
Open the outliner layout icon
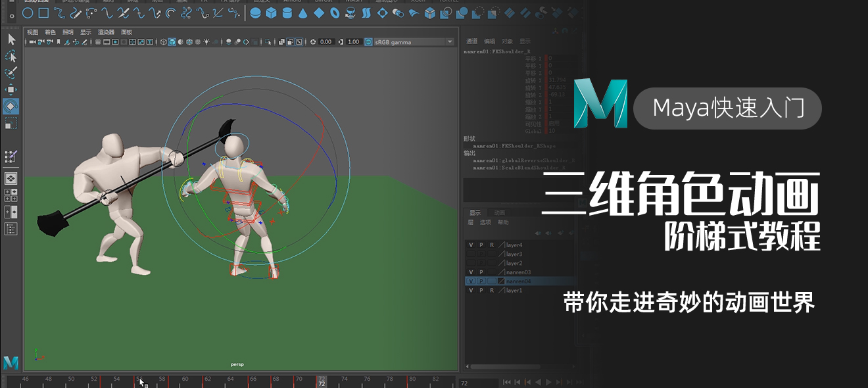coord(11,229)
